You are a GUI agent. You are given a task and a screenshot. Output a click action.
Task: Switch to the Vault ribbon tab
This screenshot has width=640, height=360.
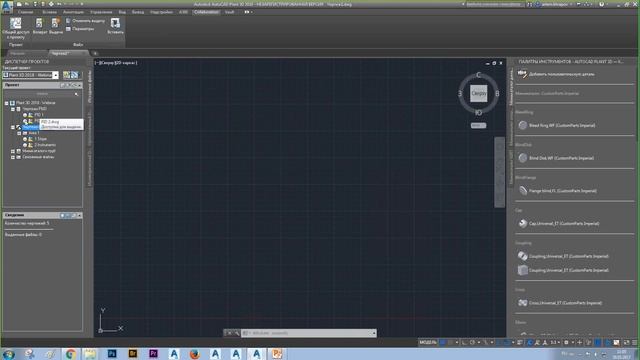coord(230,12)
